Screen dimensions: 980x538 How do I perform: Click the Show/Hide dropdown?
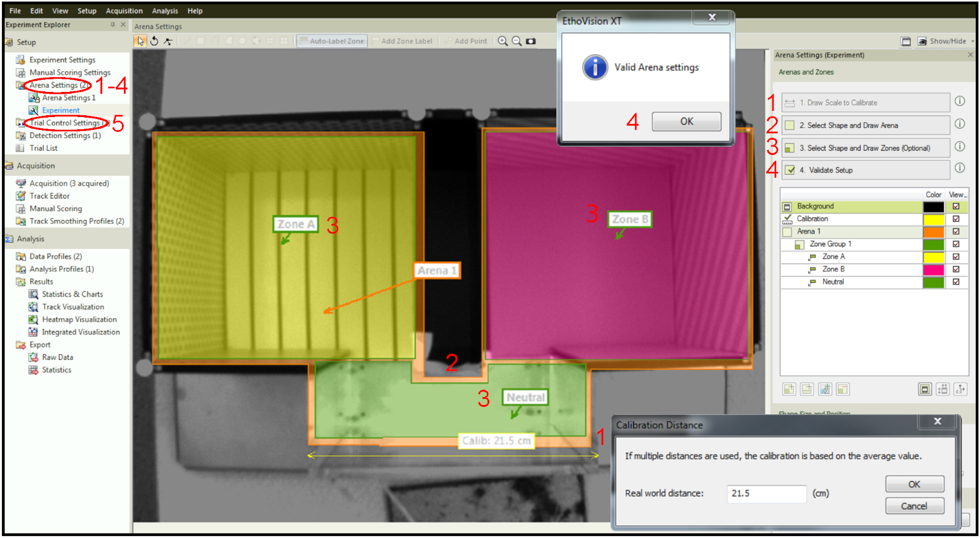point(946,41)
